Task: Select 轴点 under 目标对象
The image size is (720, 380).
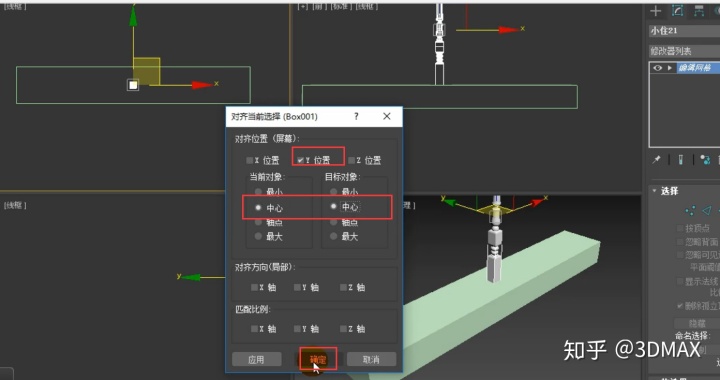Action: (333, 222)
